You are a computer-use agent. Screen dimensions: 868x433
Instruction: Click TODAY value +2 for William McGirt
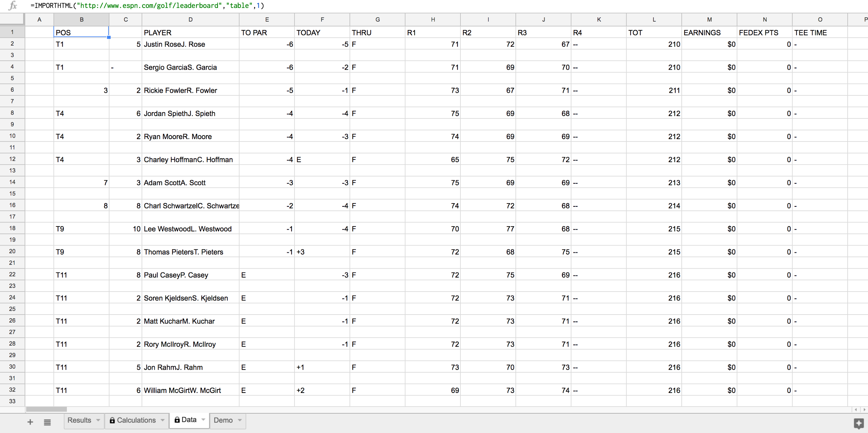click(x=322, y=390)
